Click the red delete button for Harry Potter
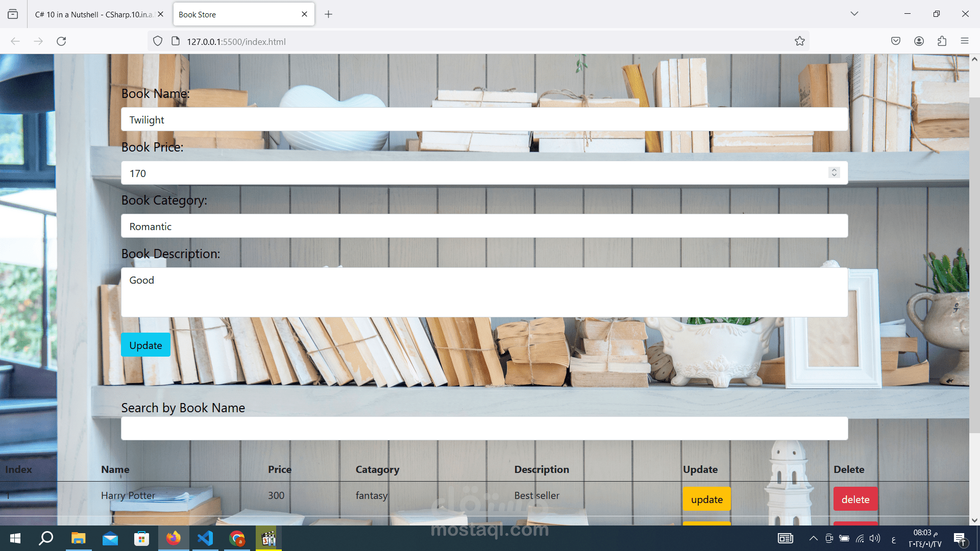Screen dimensions: 980x551 click(855, 499)
